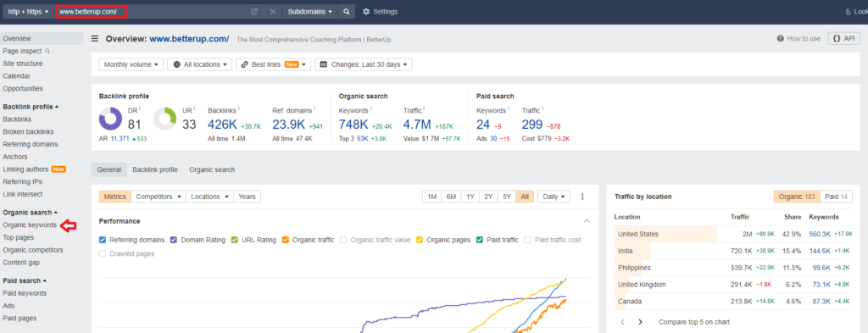
Task: Click the Backlinks info icon
Action: 238,109
